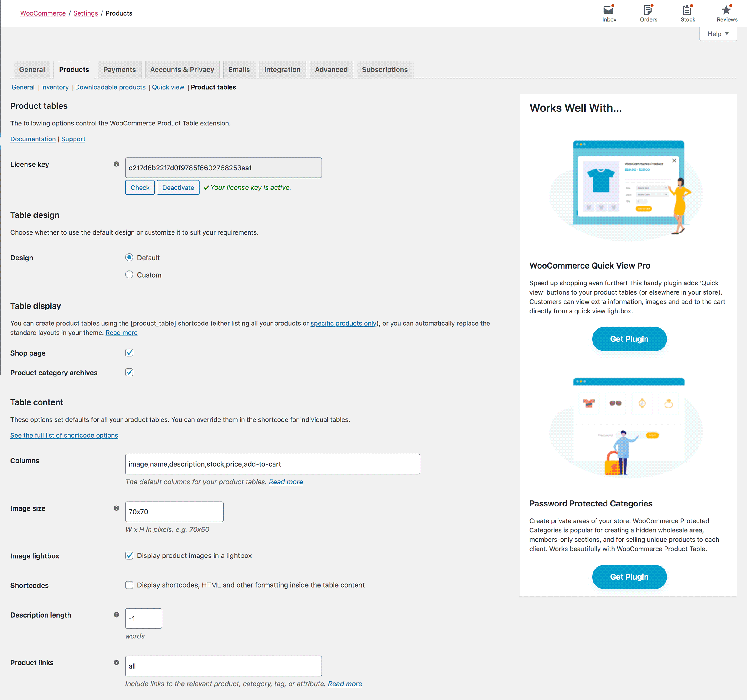Open the full list of shortcode options link

coord(64,435)
